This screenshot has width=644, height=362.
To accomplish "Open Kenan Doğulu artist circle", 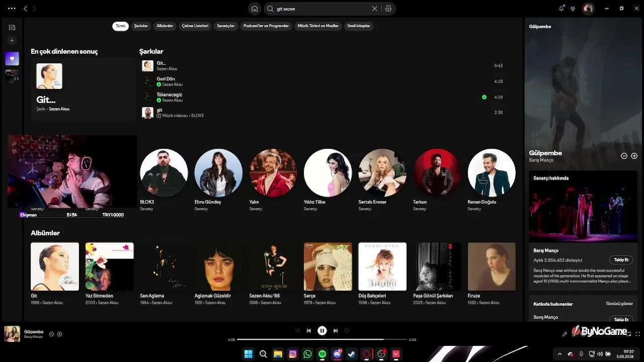I will click(492, 172).
